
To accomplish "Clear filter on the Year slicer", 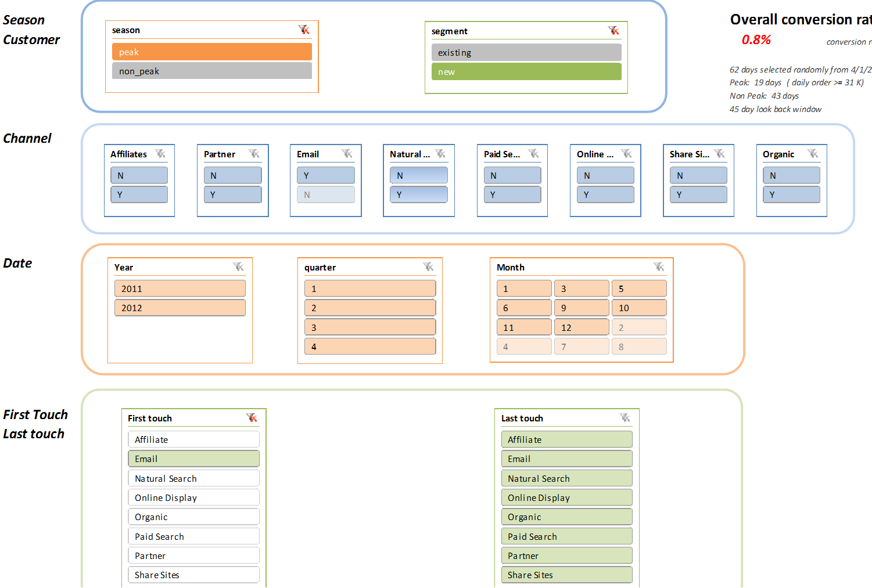I will [238, 267].
